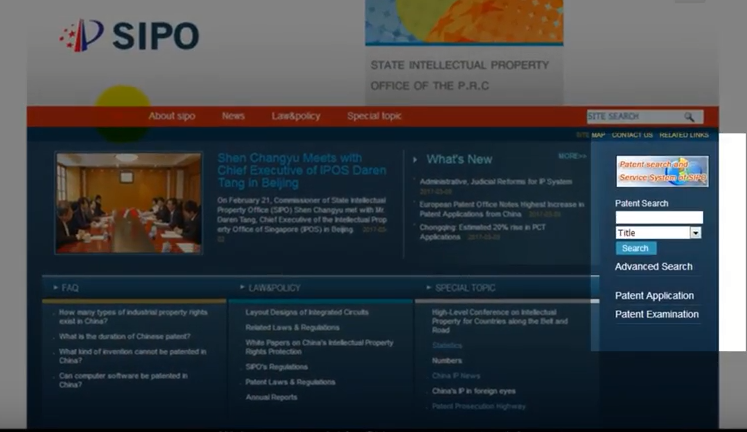Open the Advanced Search link
The width and height of the screenshot is (747, 432).
(653, 267)
